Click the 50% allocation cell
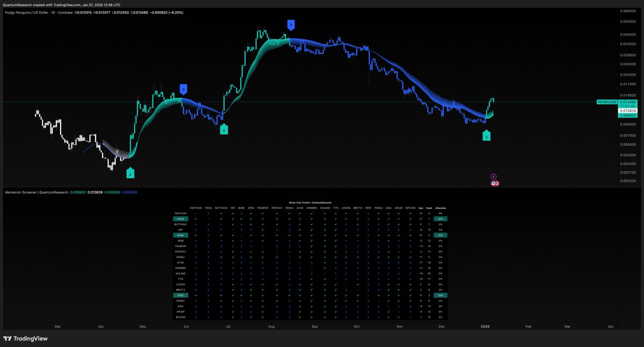The height and width of the screenshot is (347, 644). pyautogui.click(x=441, y=219)
